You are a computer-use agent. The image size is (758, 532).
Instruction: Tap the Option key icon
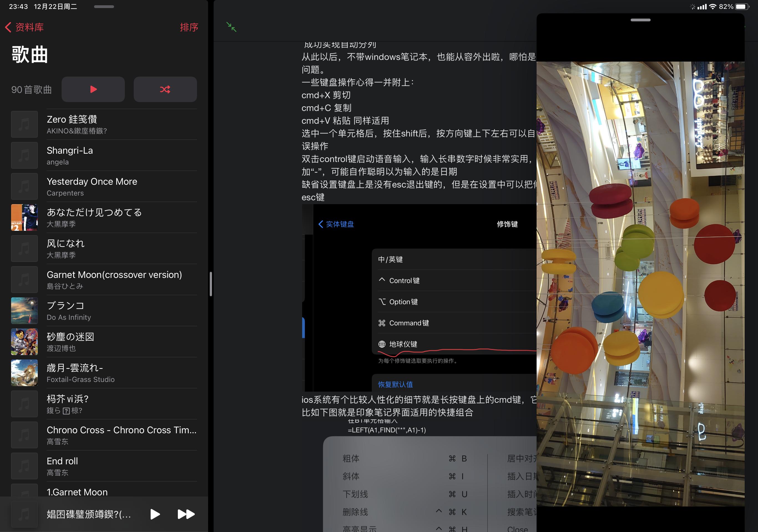pos(382,302)
